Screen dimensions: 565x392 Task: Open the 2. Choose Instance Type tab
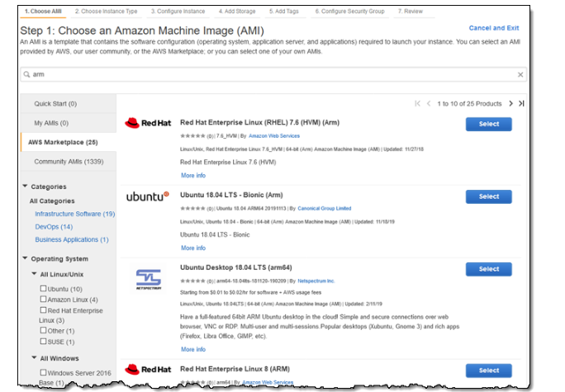pos(107,12)
